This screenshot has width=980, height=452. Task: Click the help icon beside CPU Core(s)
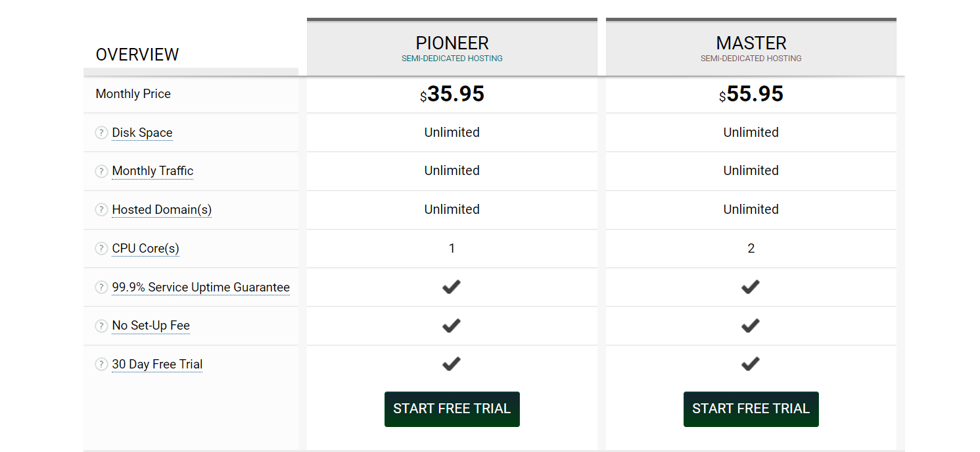pyautogui.click(x=101, y=249)
